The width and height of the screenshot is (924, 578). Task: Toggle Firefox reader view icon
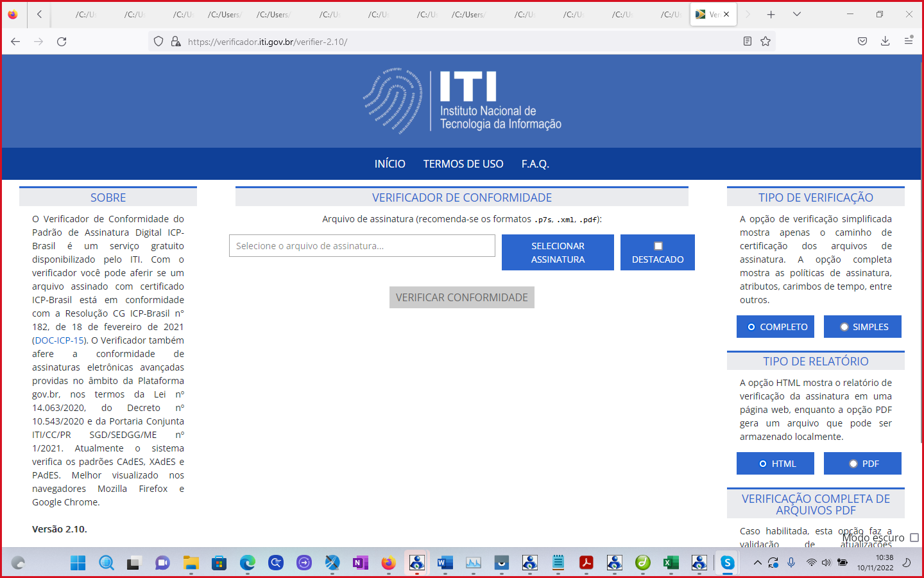pyautogui.click(x=748, y=42)
